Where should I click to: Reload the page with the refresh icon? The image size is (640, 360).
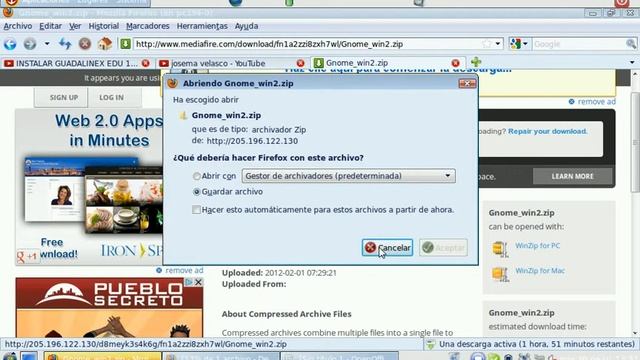[65, 44]
